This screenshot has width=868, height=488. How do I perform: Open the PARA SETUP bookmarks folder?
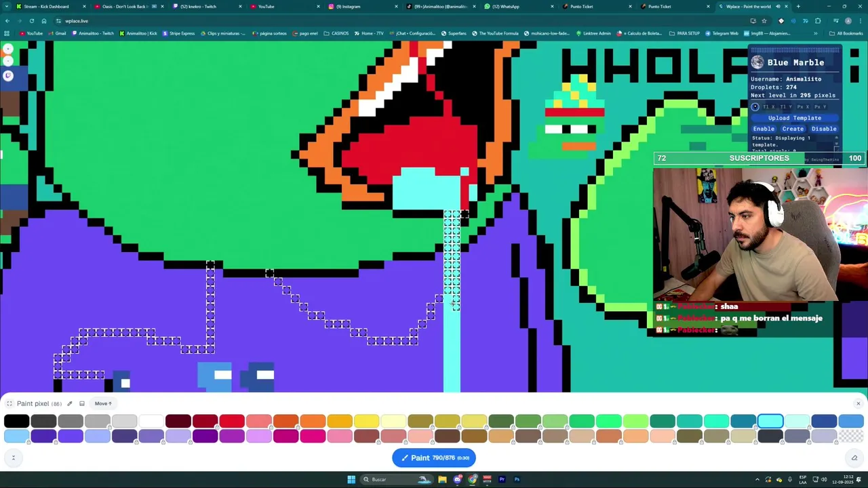click(684, 33)
